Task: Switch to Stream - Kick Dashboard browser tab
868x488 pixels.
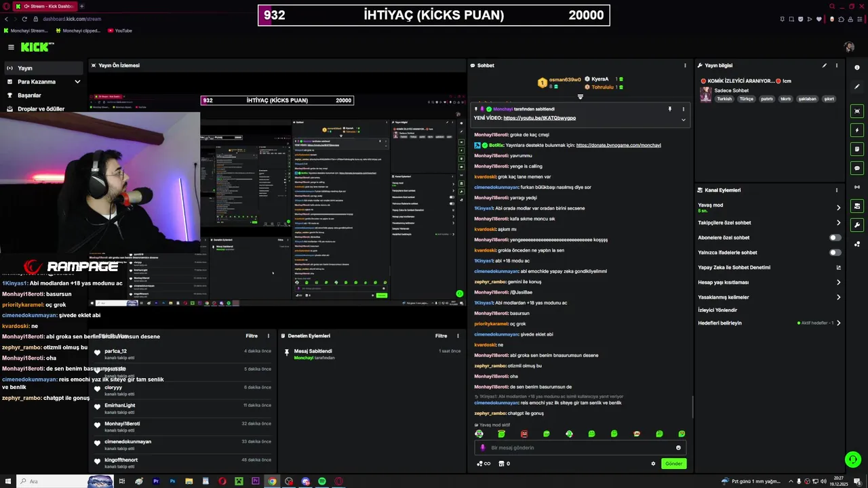Action: (x=44, y=6)
